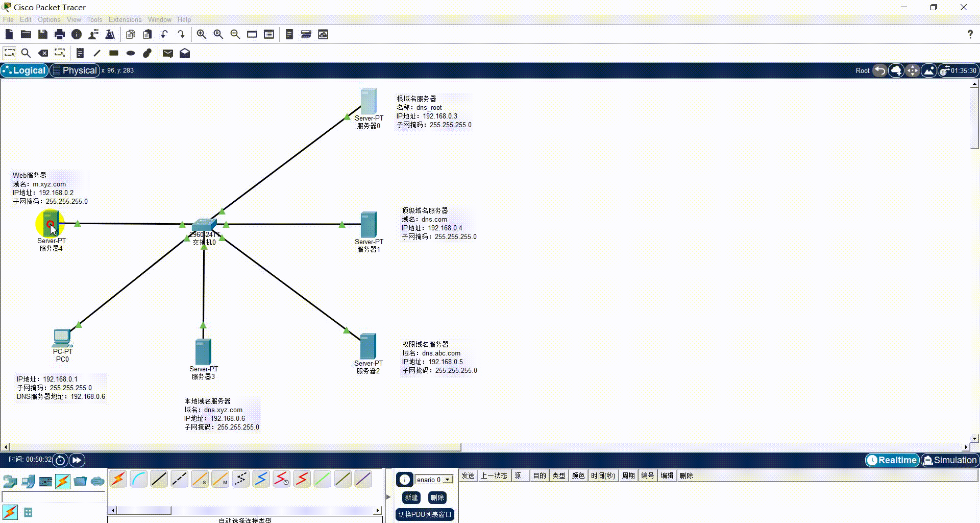This screenshot has height=523, width=980.
Task: Select the Draw Ellipse tool
Action: coord(131,53)
